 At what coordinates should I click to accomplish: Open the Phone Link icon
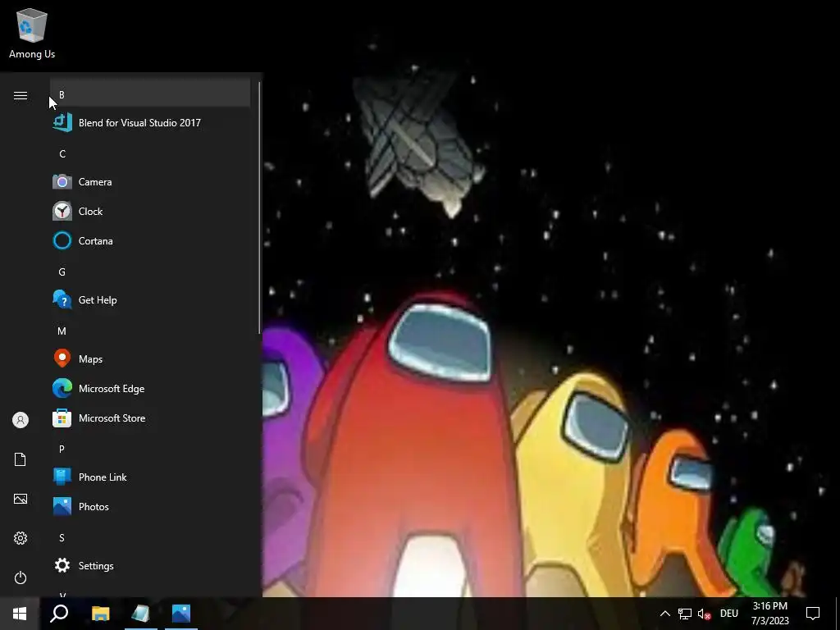tap(62, 477)
